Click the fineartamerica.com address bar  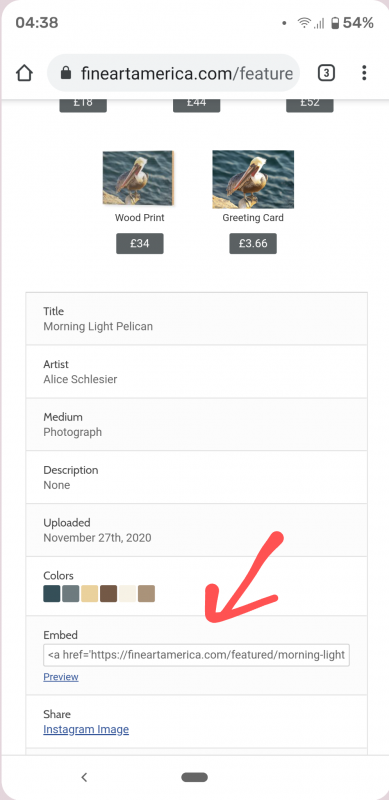[174, 73]
